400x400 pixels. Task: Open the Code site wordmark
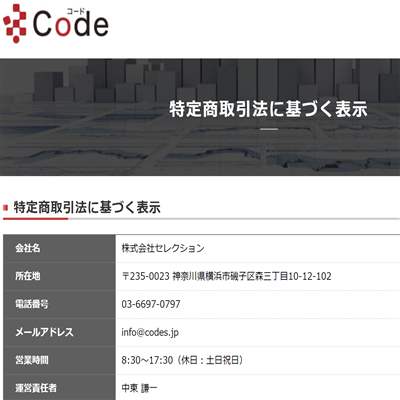[71, 23]
